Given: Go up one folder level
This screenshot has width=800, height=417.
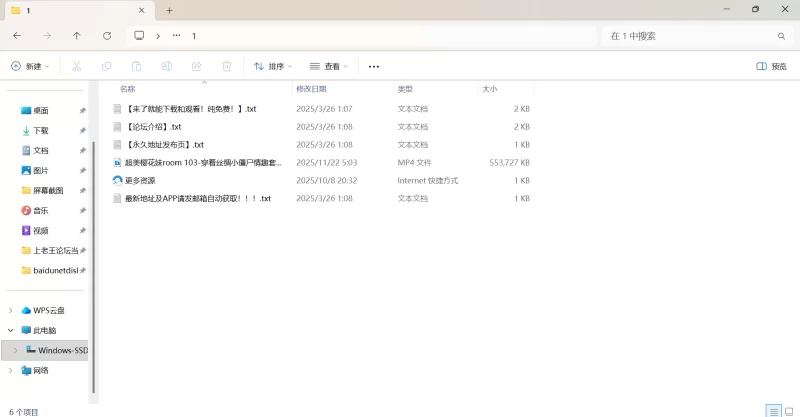Looking at the screenshot, I should [77, 35].
